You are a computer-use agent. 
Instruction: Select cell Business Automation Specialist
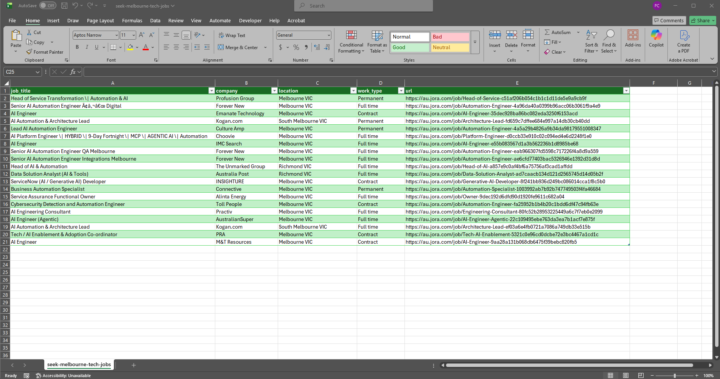click(x=112, y=189)
